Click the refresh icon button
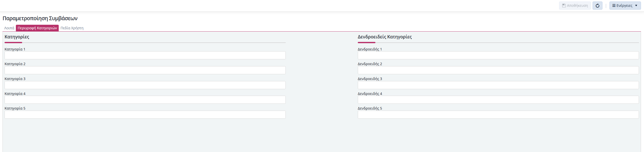Image resolution: width=644 pixels, height=152 pixels. (597, 6)
